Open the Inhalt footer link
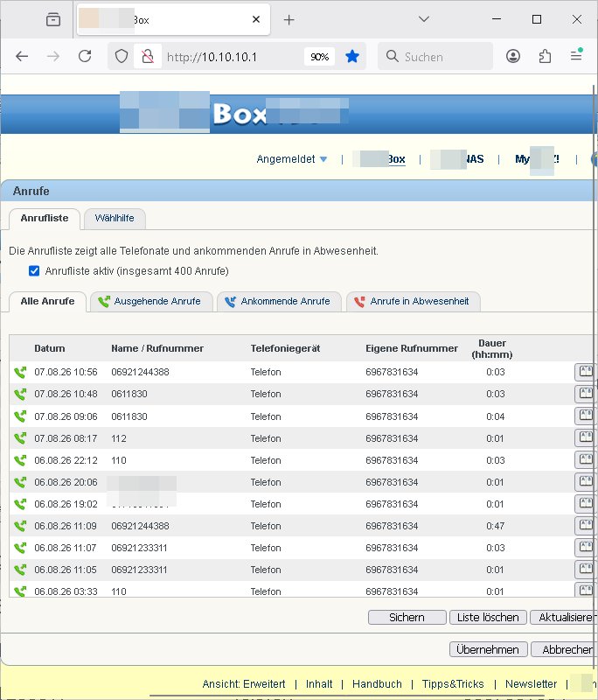Viewport: 598px width, 700px height. click(x=319, y=684)
